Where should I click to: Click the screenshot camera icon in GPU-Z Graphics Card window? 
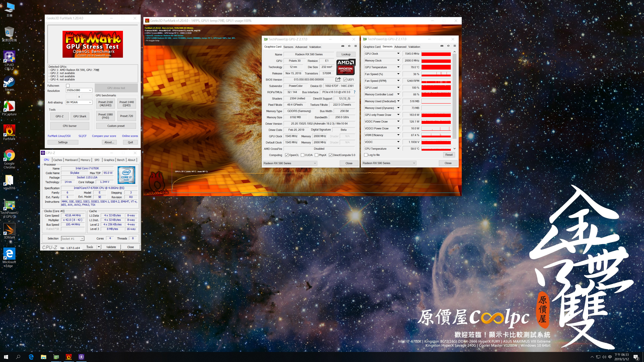343,46
